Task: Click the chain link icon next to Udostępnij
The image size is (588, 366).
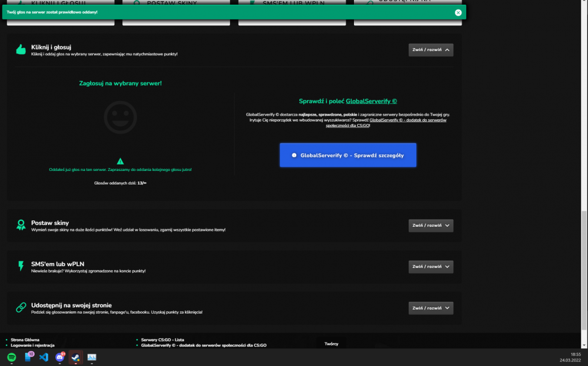Action: 21,307
